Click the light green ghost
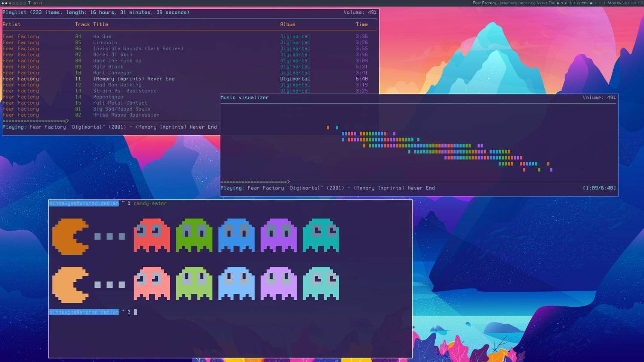The image size is (644, 362). tap(194, 284)
